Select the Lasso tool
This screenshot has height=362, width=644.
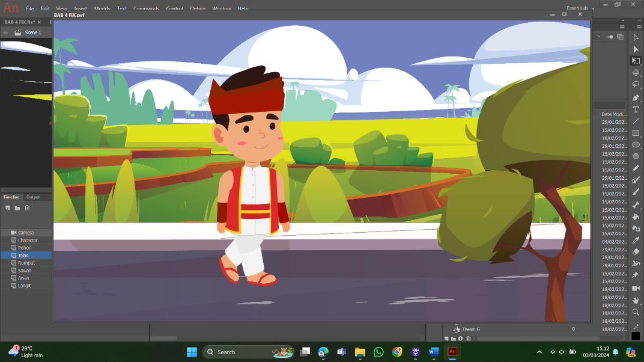click(x=636, y=84)
